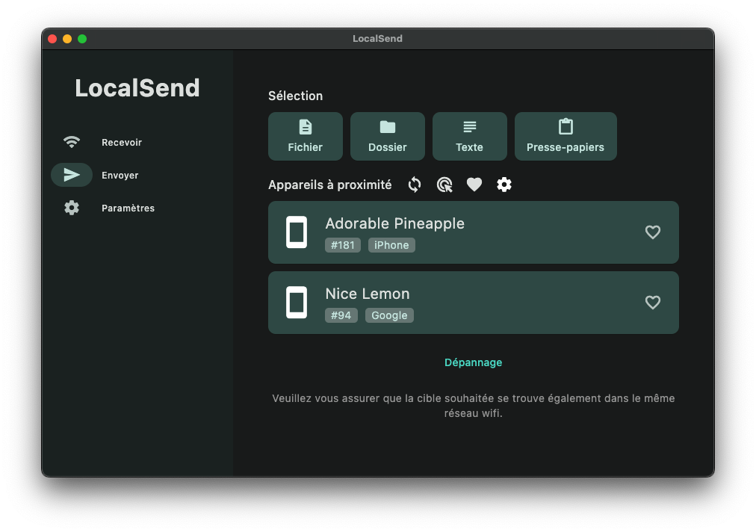Click the iPhone badge

(391, 245)
